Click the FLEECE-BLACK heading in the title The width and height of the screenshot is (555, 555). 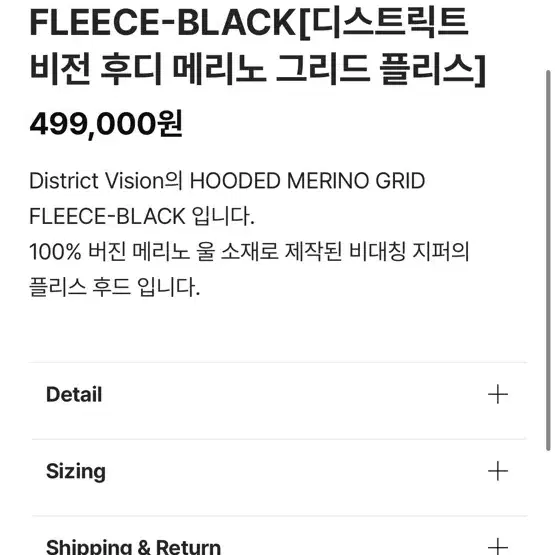[163, 23]
